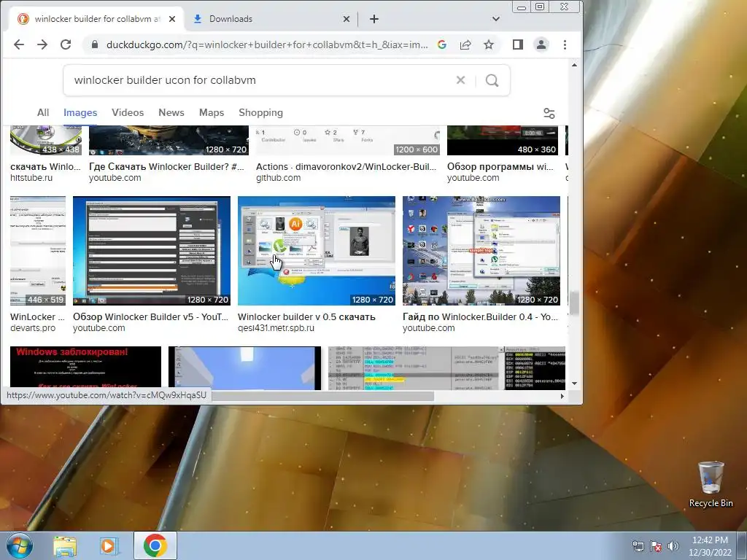Open the Гайд по Winlocker.Builder 0.4 thumbnail
Screen dimensions: 747x560
coord(481,251)
